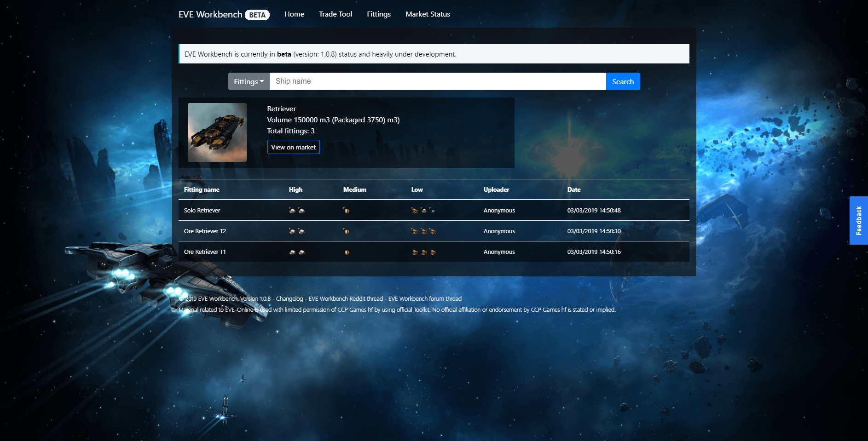Click second low-slot upgrade icon in Ore Retriever T2 row
868x441 pixels.
[x=424, y=231]
